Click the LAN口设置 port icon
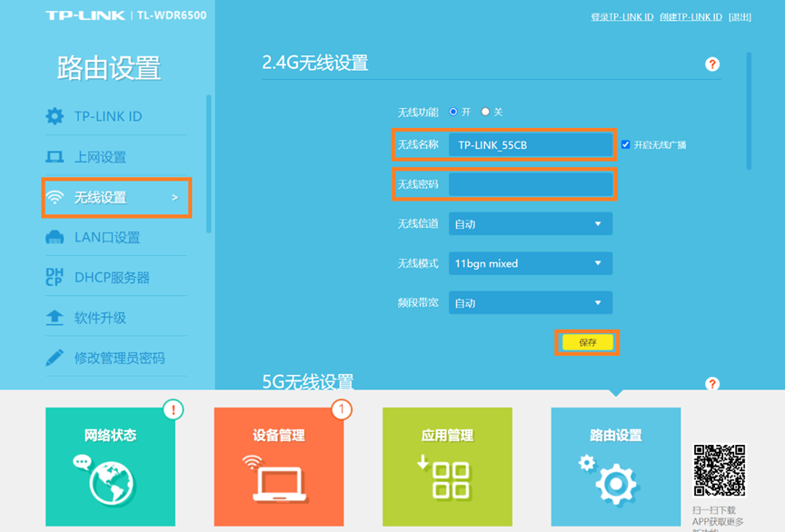 click(55, 238)
